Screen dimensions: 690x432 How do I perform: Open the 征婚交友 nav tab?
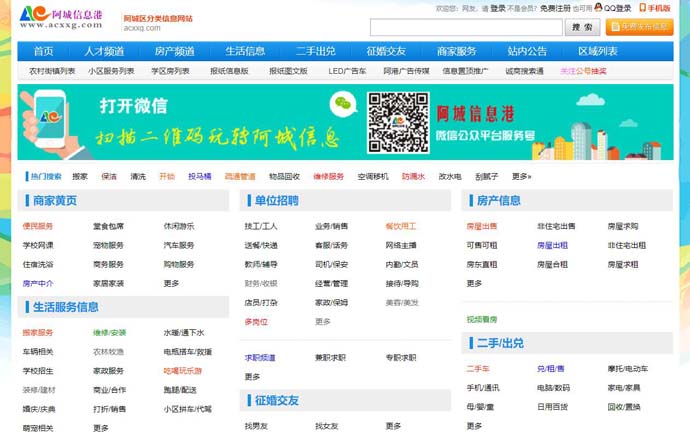(386, 51)
